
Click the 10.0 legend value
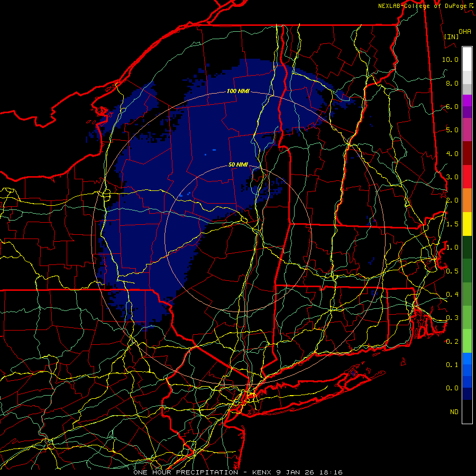pyautogui.click(x=450, y=59)
